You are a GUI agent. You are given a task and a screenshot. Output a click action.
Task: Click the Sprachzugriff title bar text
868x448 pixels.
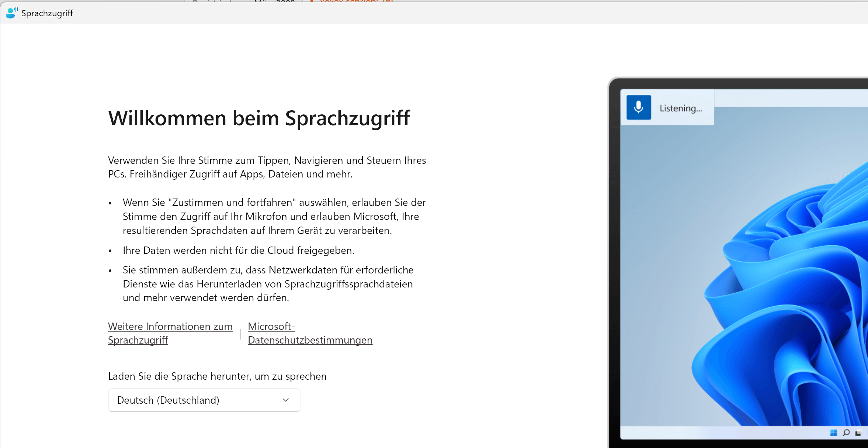pos(47,13)
